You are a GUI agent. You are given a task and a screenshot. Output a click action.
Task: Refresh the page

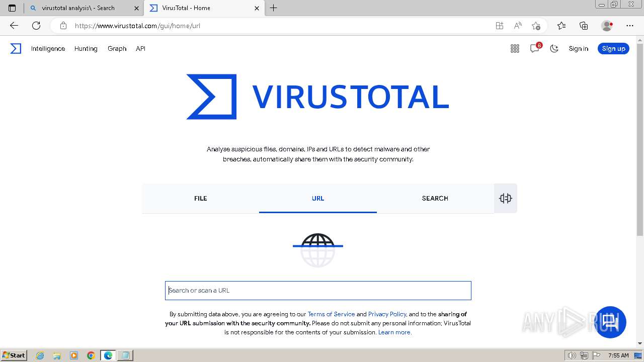36,26
